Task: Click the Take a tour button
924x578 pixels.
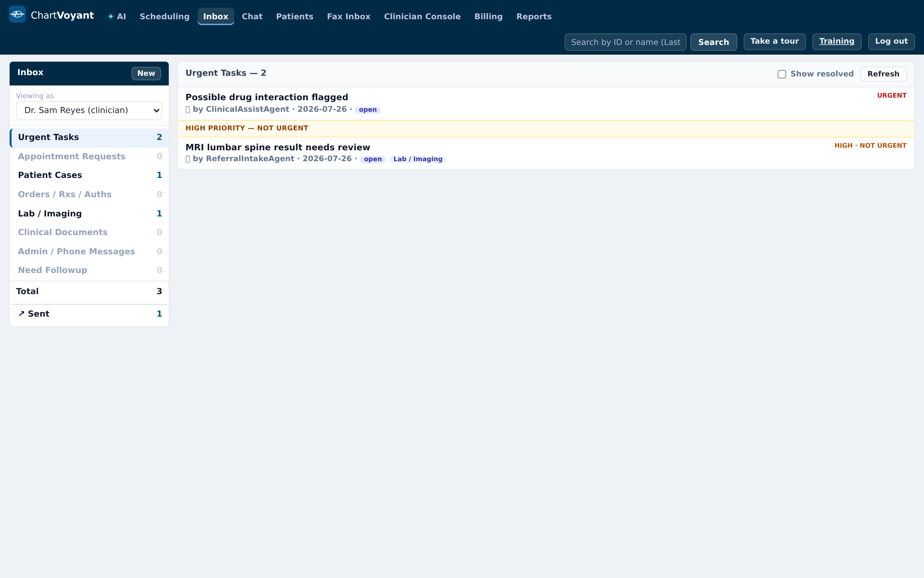Action: (x=774, y=41)
